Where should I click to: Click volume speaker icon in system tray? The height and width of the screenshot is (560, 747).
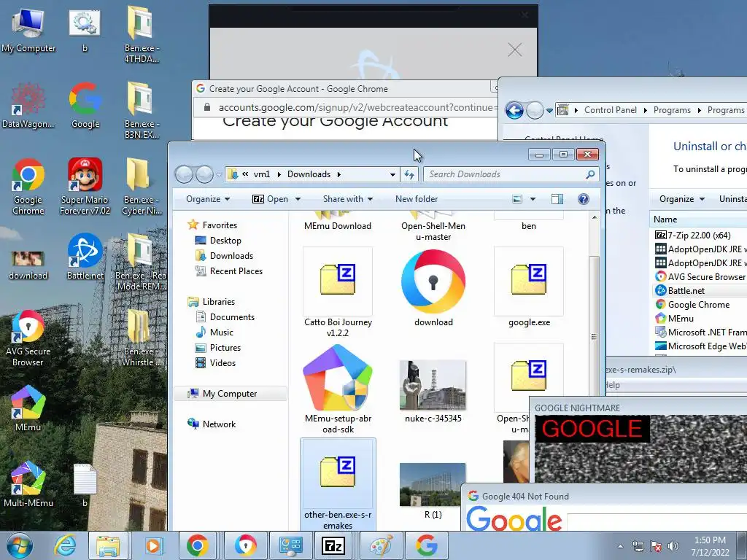coord(673,546)
